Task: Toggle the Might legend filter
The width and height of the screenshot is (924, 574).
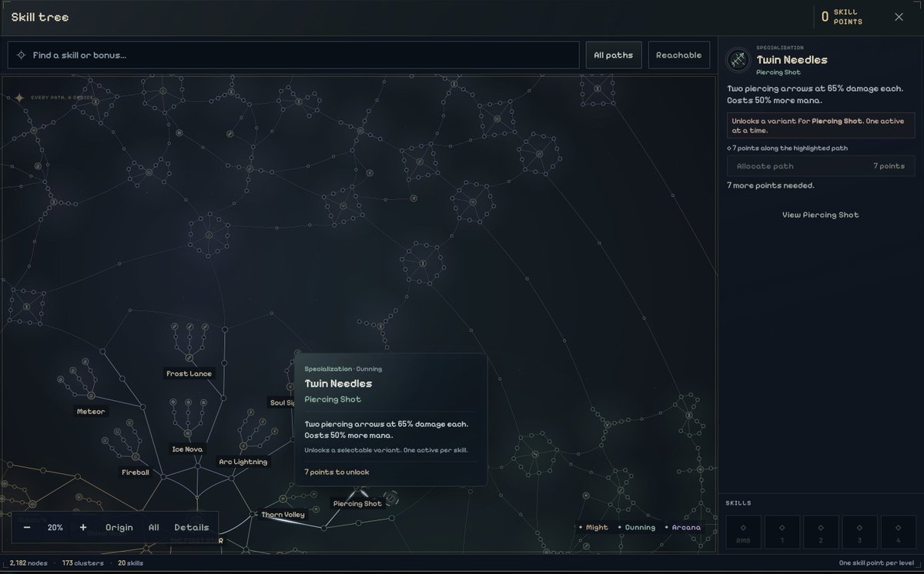Action: tap(593, 527)
